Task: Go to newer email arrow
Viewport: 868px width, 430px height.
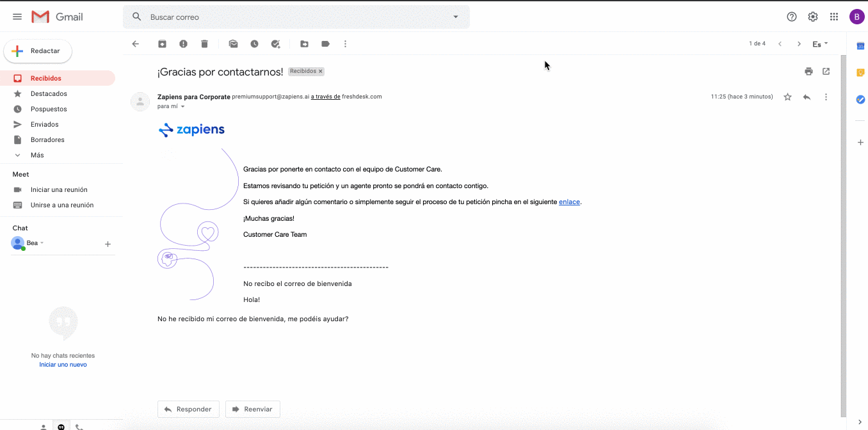Action: (x=780, y=44)
